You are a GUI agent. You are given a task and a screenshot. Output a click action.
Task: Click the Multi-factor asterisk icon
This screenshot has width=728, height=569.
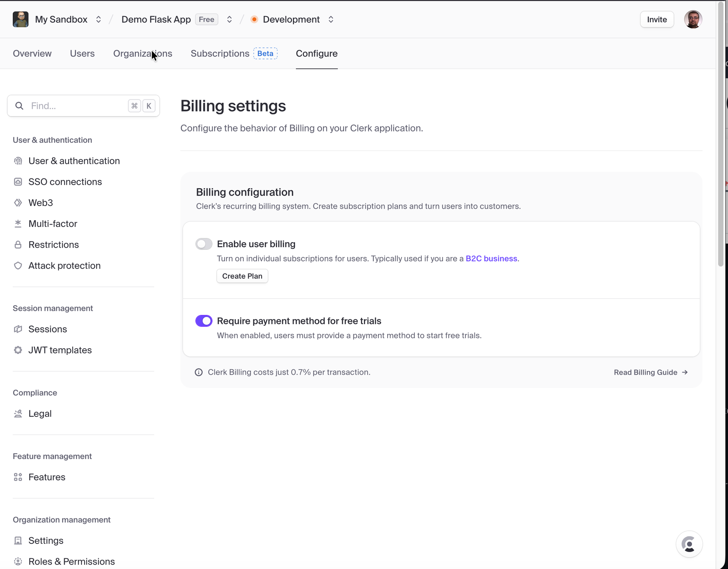[x=18, y=224]
